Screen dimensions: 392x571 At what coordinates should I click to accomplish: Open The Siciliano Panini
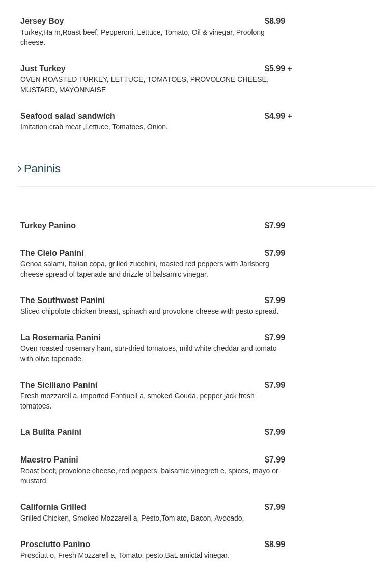click(x=59, y=385)
